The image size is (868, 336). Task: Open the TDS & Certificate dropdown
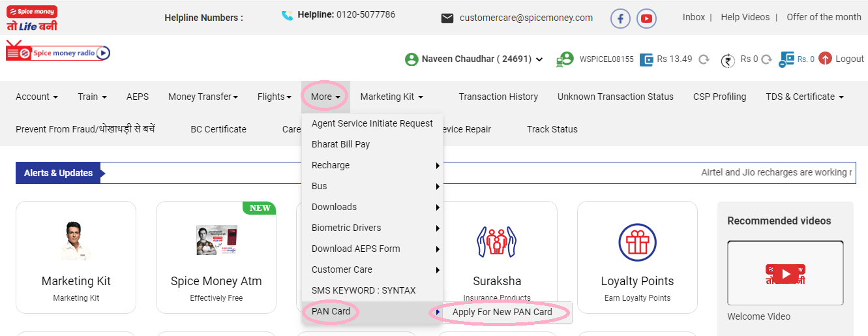coord(805,97)
